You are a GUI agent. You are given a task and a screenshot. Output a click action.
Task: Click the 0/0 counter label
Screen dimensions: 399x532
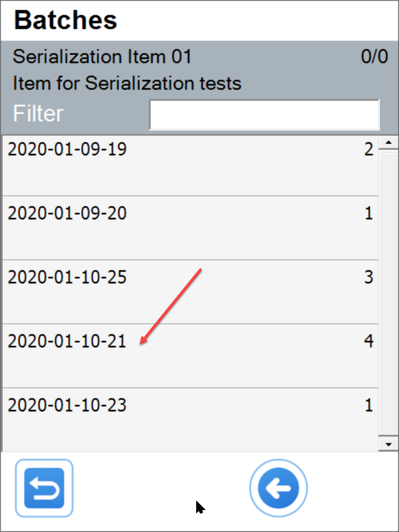pos(374,56)
